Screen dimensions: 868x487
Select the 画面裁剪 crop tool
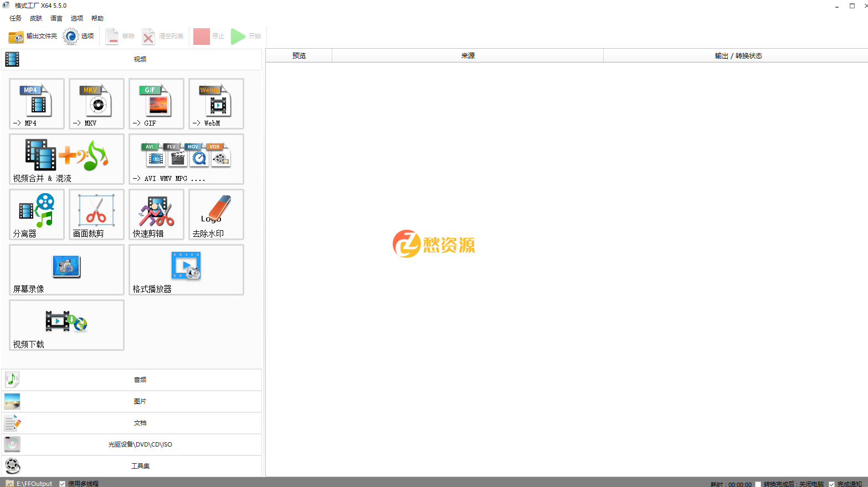(96, 214)
